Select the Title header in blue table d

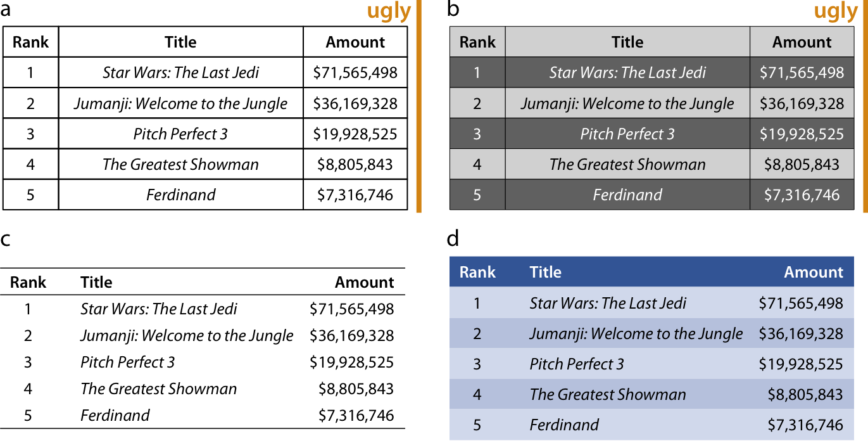tap(546, 273)
